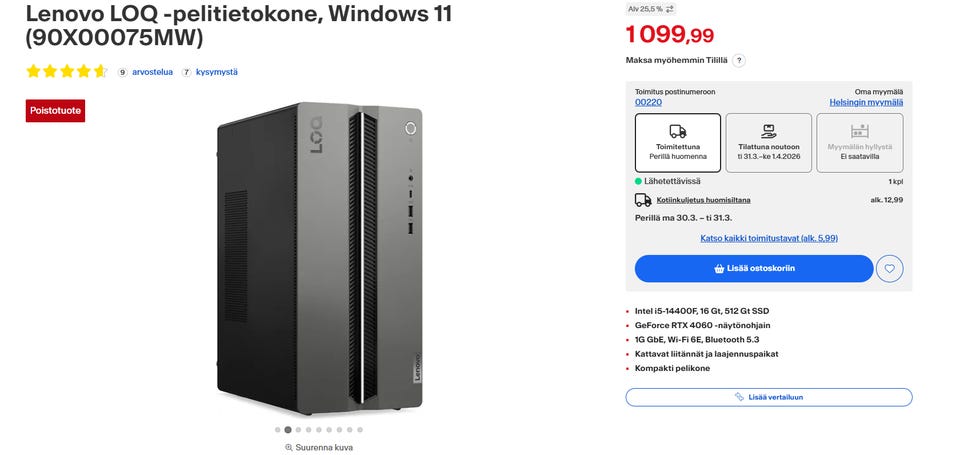Change postal code 00220

(648, 102)
